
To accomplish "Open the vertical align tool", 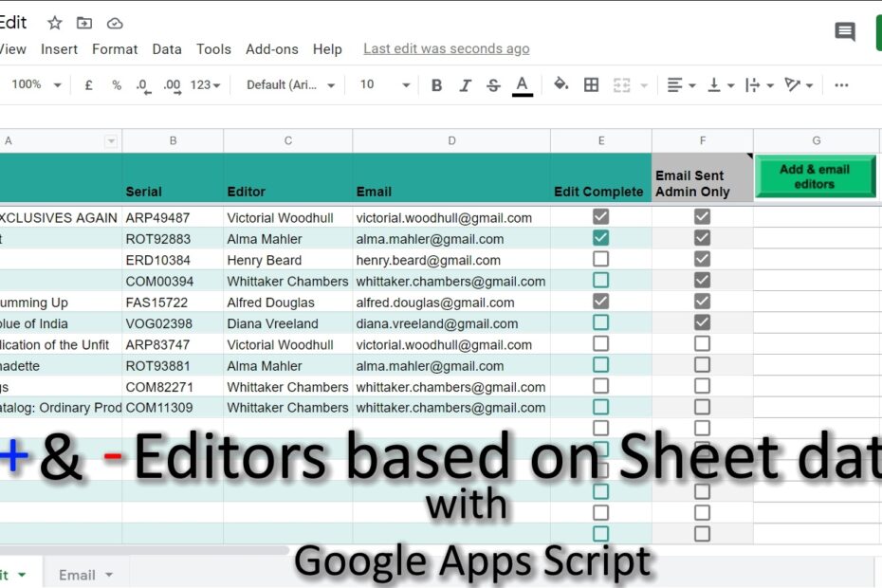I will (721, 85).
